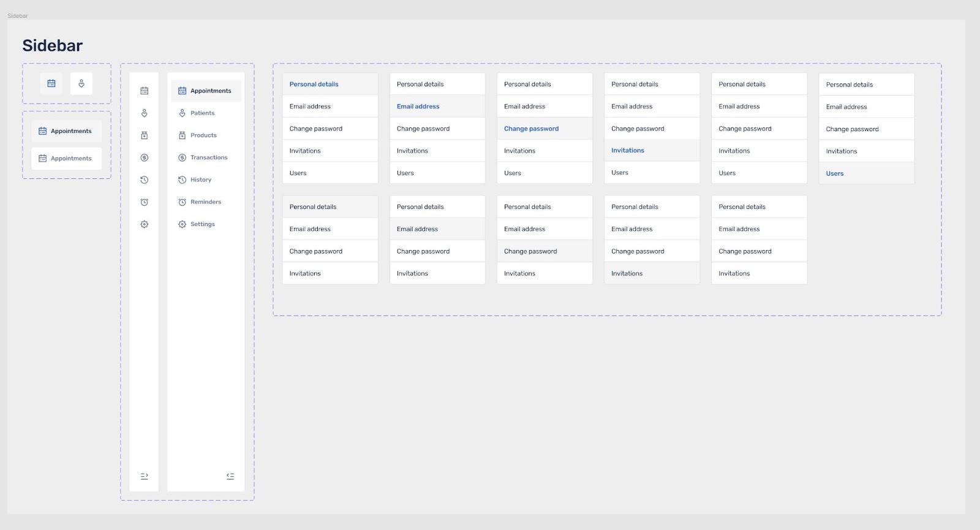
Task: Open Transactions in the expanded sidebar
Action: 206,157
